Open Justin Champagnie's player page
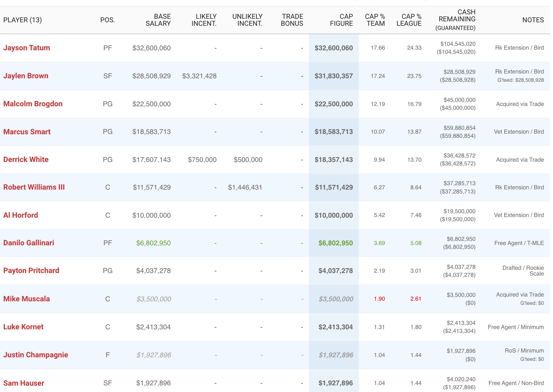553x392 pixels. [36, 355]
